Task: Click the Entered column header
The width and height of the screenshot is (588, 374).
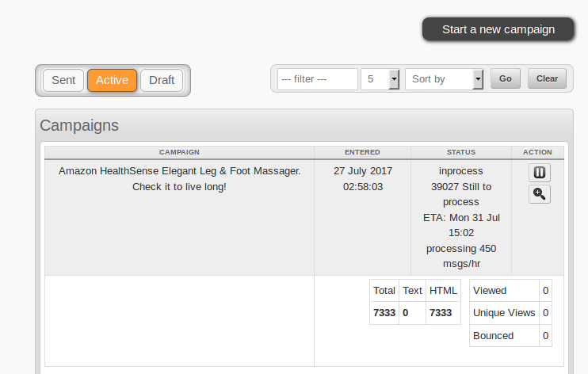Action: (362, 151)
